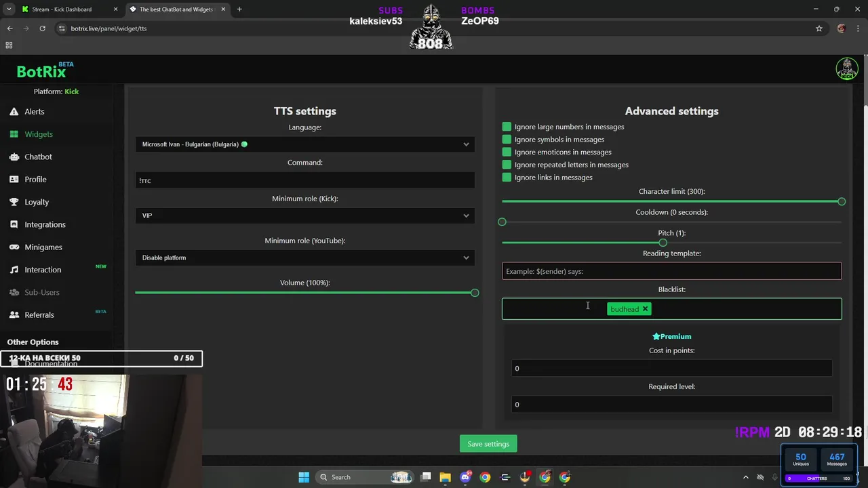Click the Platform: Kick label

pos(56,91)
